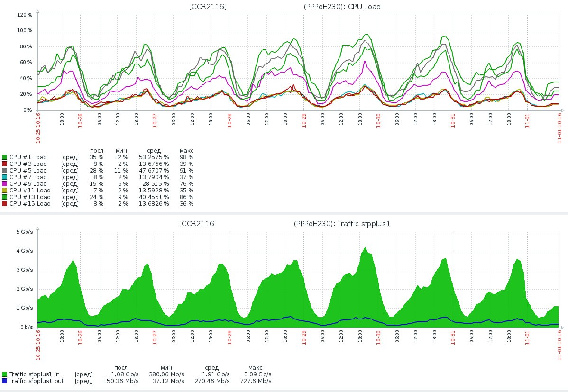Click the Traffic sfpplus1 out blue swatch
Viewport: 568px width, 392px height.
4,381
